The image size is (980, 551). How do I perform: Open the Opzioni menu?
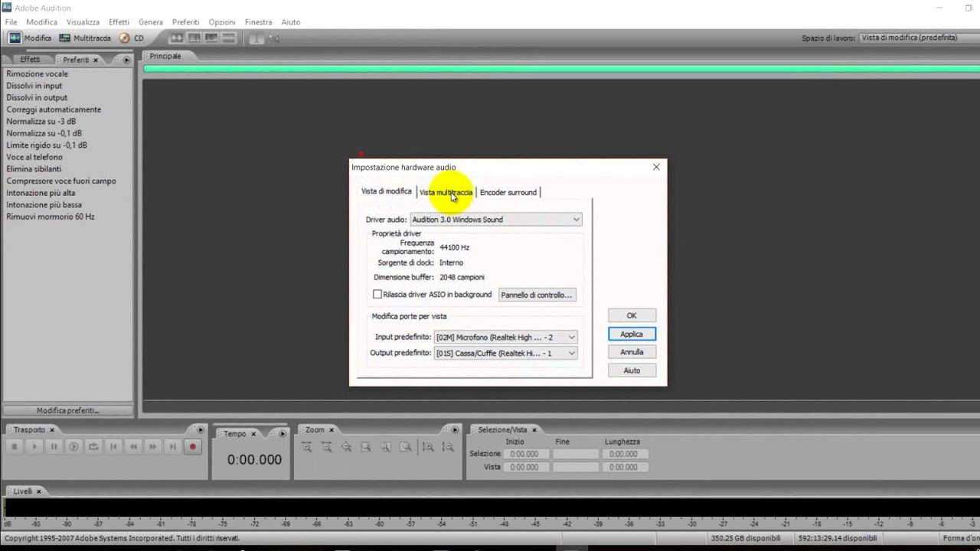222,22
